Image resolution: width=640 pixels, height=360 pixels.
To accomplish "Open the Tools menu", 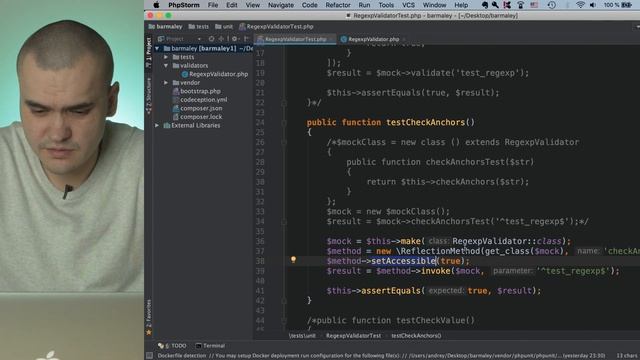I will (386, 5).
